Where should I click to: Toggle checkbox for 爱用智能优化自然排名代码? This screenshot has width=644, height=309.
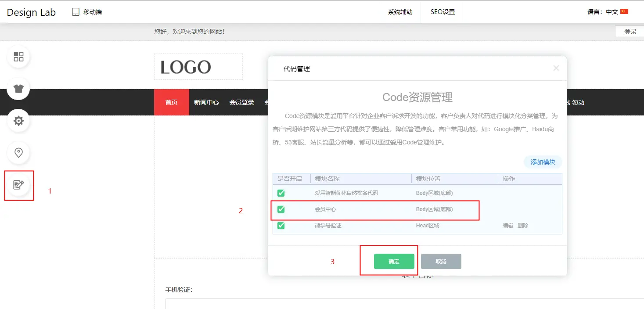281,193
